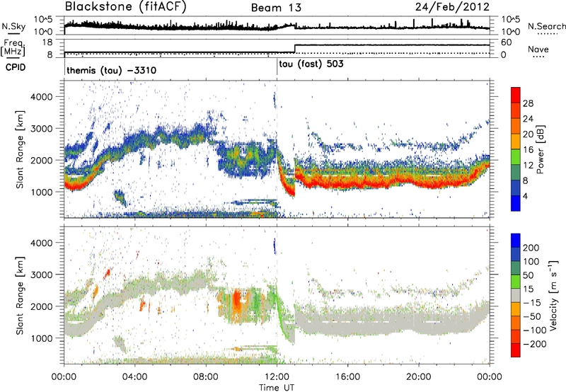Click the 'themis (tau) -3310' CPID text

click(x=112, y=70)
